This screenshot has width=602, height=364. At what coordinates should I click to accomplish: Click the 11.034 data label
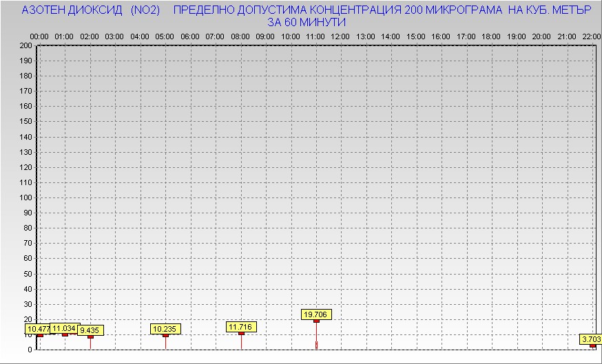pyautogui.click(x=64, y=328)
